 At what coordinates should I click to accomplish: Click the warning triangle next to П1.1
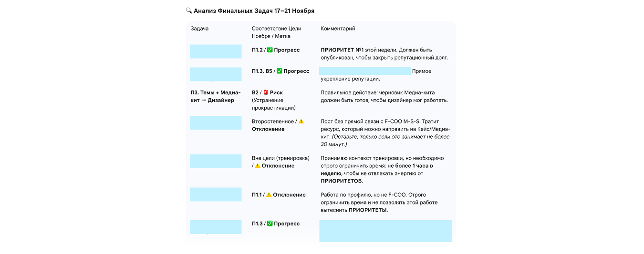tap(269, 195)
